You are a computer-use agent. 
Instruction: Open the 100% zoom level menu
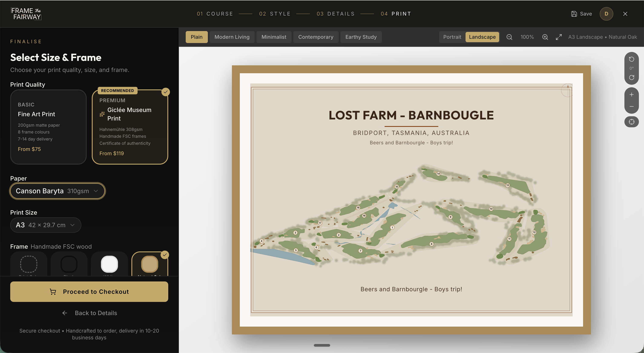point(527,37)
